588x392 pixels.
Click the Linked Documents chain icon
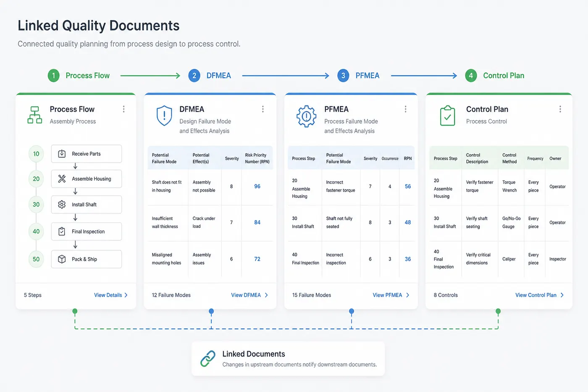coord(208,358)
